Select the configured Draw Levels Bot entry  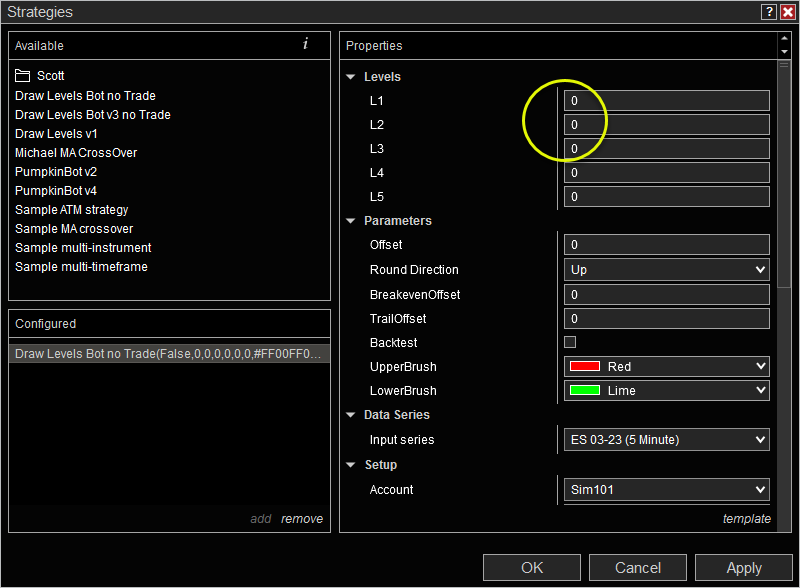(x=169, y=354)
